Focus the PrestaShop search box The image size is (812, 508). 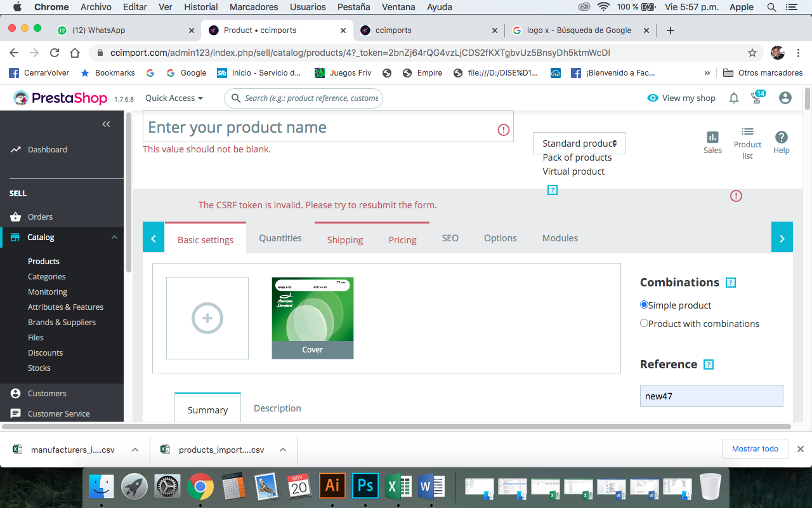pyautogui.click(x=304, y=98)
